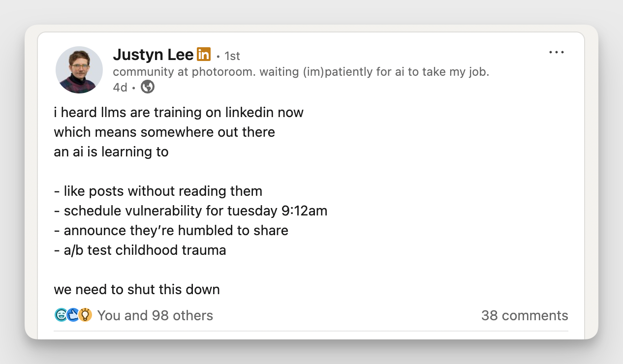This screenshot has width=623, height=364.
Task: Click the 'we need to shut this down' line
Action: [x=136, y=290]
